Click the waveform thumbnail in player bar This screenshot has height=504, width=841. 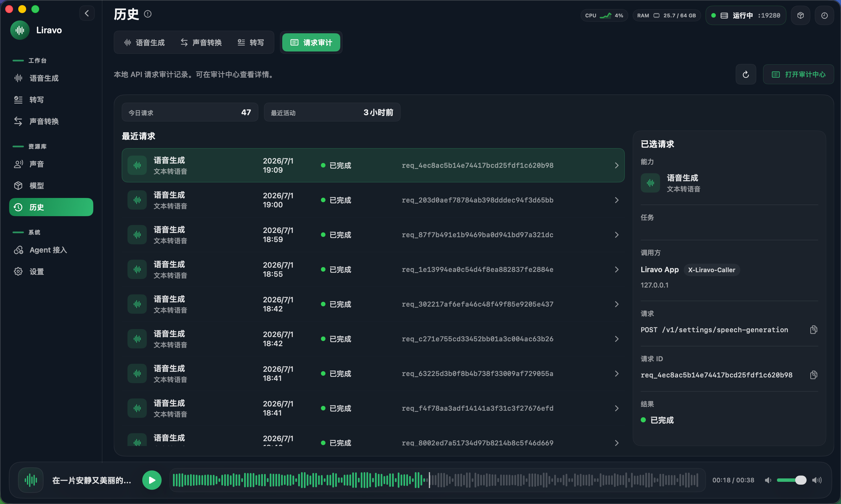31,480
